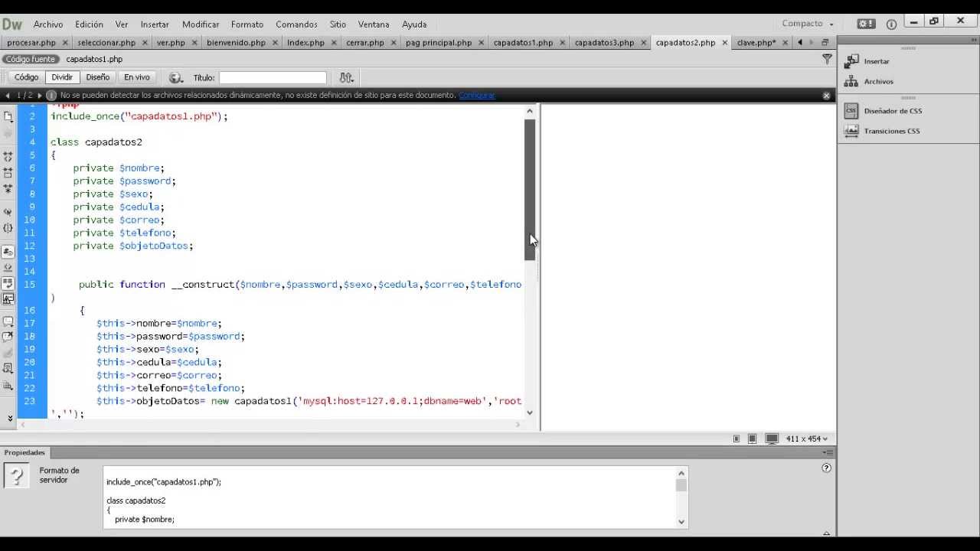Click the Collapse Selection icon
This screenshot has width=980, height=551.
click(8, 172)
